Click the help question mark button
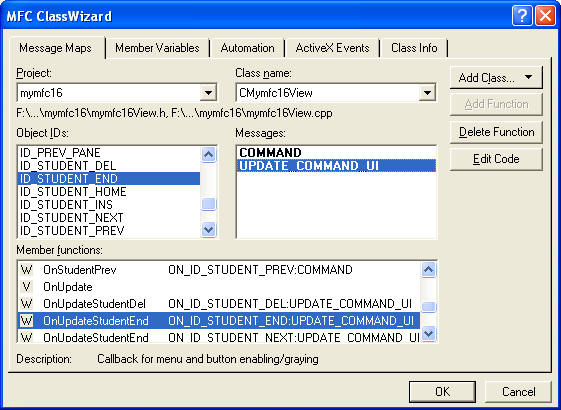This screenshot has height=410, width=561. pos(522,16)
